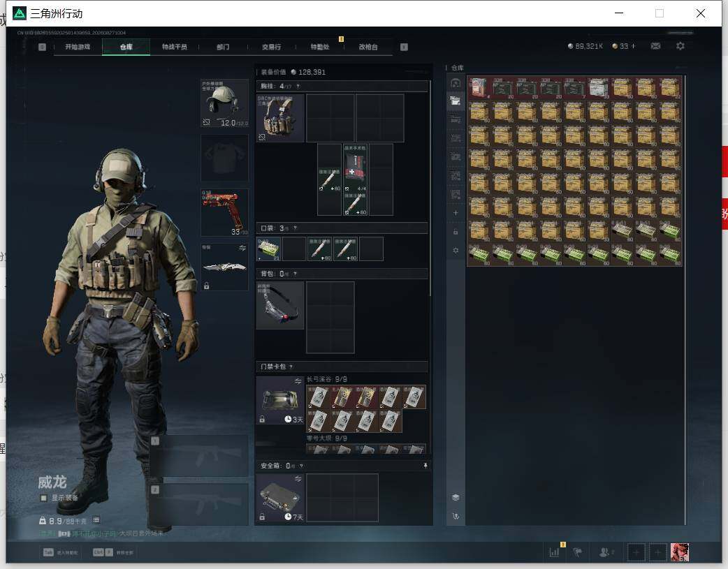This screenshot has height=569, width=728.
Task: Select the red G18 pistol slot
Action: point(225,212)
